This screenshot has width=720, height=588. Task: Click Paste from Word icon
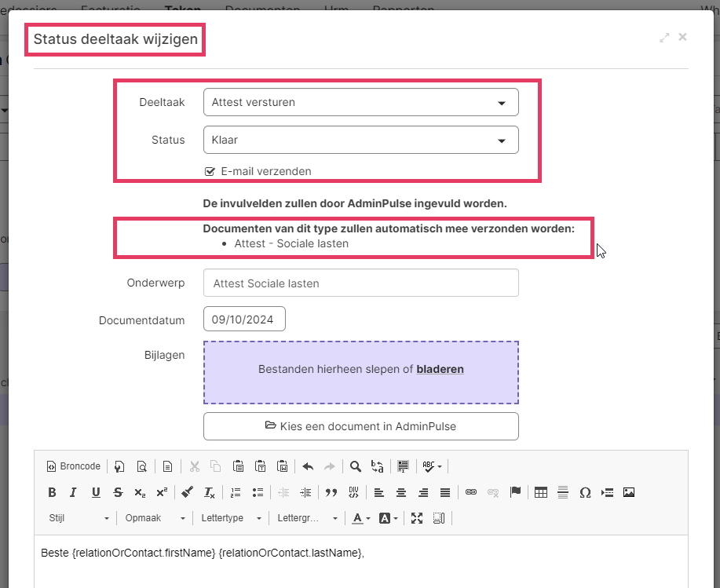pyautogui.click(x=283, y=466)
